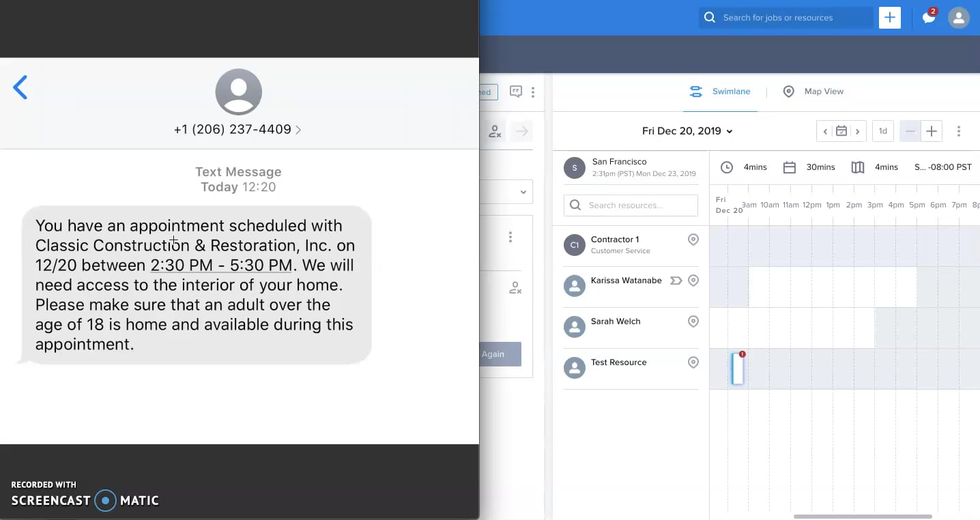
Task: Focus the Search resources field
Action: pos(631,205)
